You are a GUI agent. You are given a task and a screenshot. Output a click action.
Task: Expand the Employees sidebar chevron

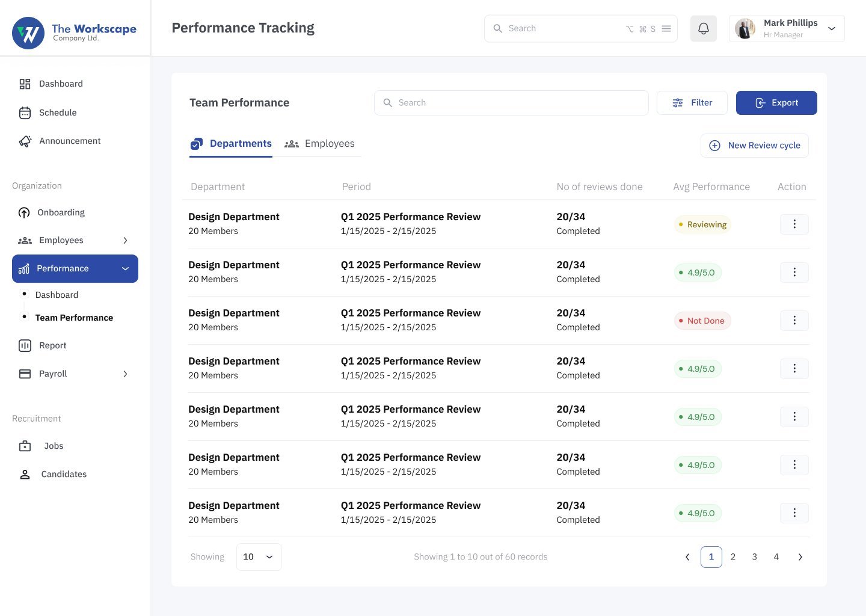point(125,241)
